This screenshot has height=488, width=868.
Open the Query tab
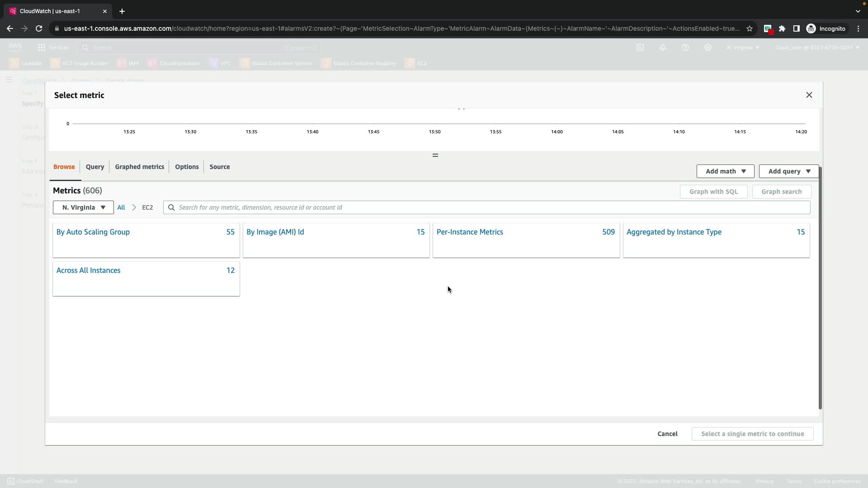coord(95,167)
